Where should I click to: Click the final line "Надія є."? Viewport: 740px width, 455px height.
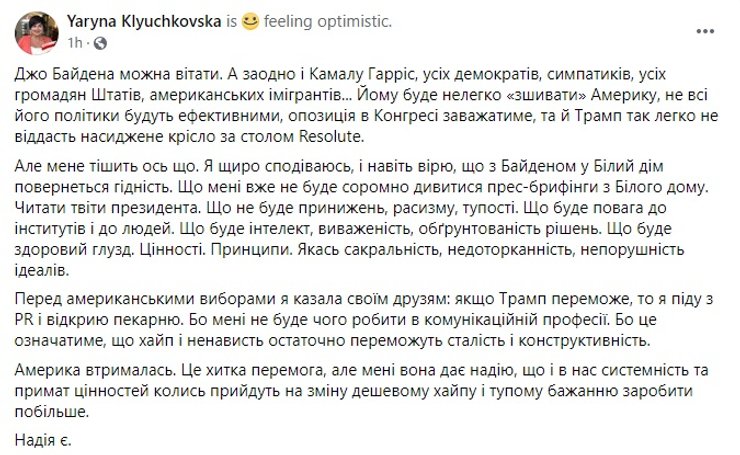coord(45,439)
